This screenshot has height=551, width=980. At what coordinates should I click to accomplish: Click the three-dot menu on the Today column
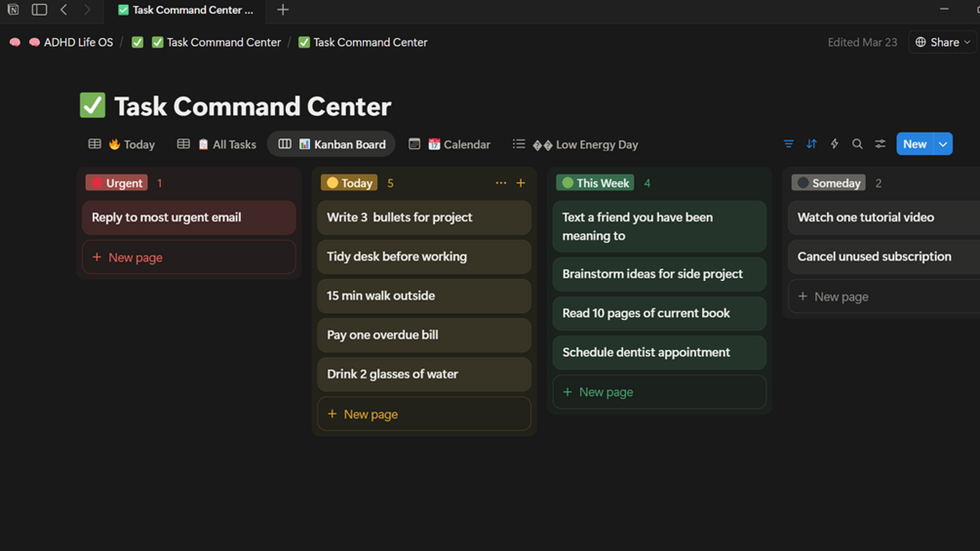[x=501, y=183]
